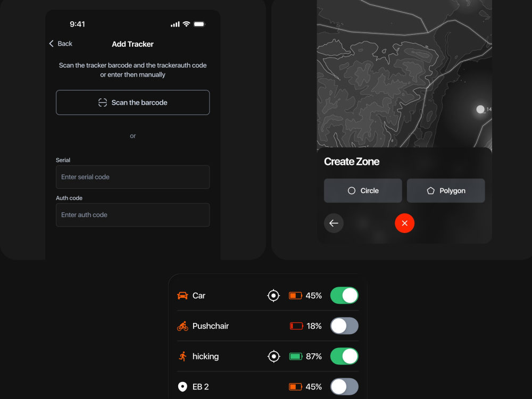
Task: Select the Polygon zone shape
Action: coord(446,190)
